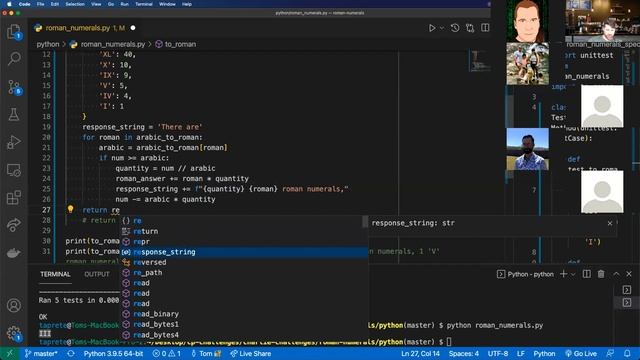Image resolution: width=640 pixels, height=360 pixels.
Task: Open the Accounts icon
Action: tap(14, 305)
